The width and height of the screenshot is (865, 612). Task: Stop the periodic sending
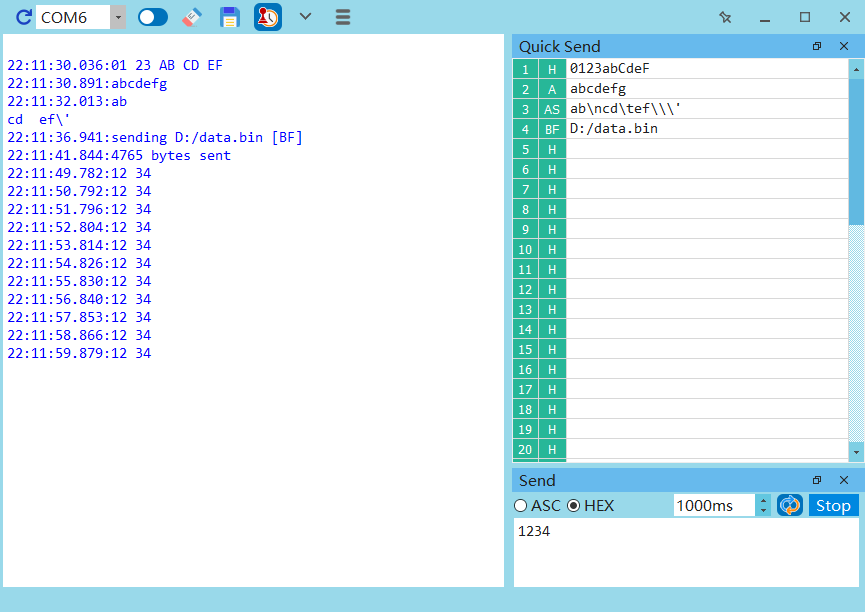point(833,505)
